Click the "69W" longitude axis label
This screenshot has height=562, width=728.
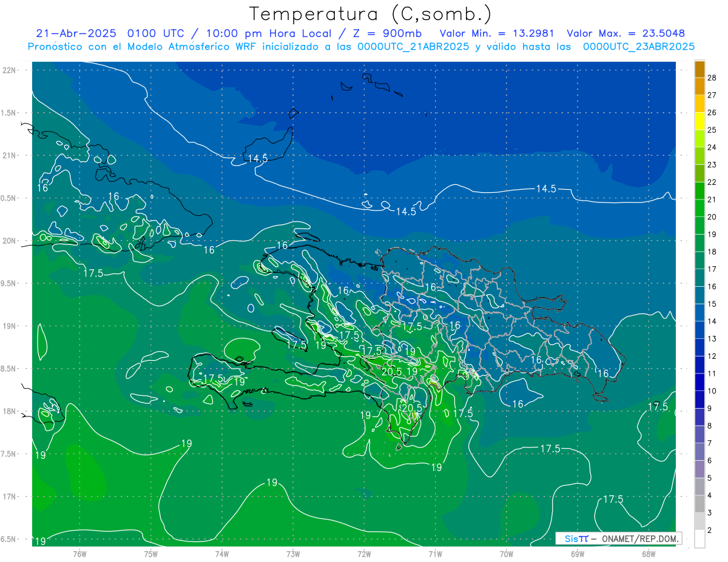click(x=578, y=554)
